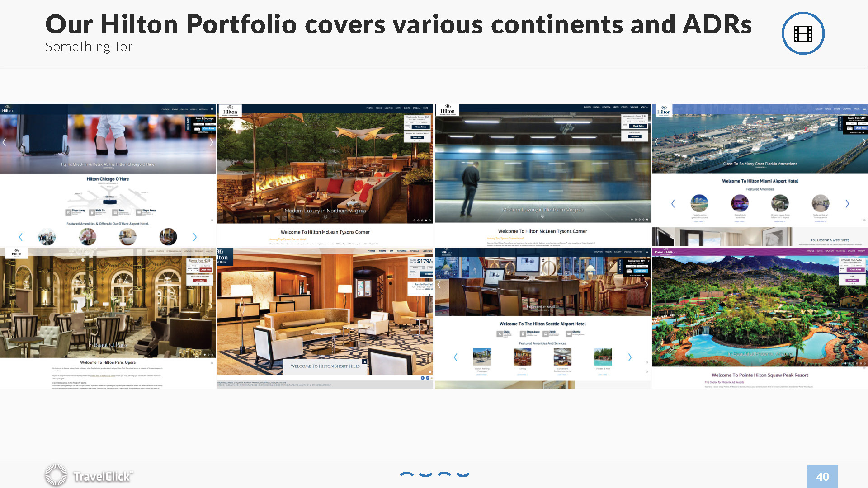The height and width of the screenshot is (488, 868).
Task: Click left blue chevron in Miami featured amenities
Action: (x=673, y=204)
